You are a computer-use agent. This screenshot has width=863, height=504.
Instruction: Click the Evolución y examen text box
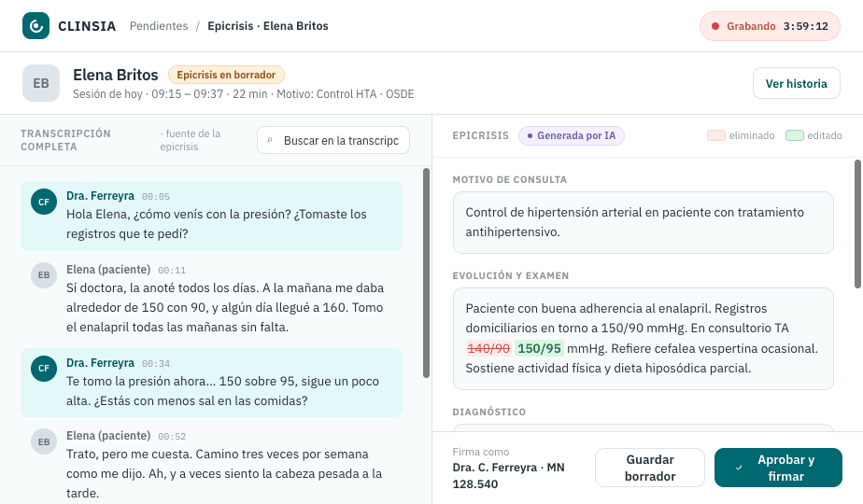point(643,339)
